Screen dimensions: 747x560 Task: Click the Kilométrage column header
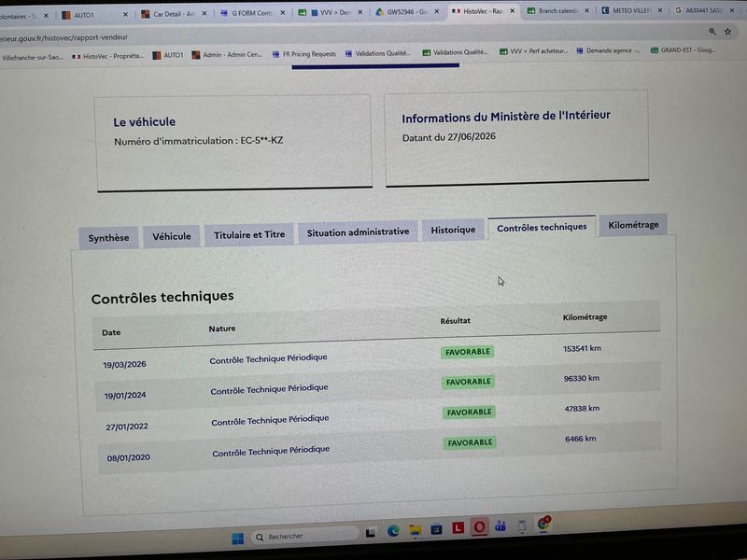pos(585,317)
